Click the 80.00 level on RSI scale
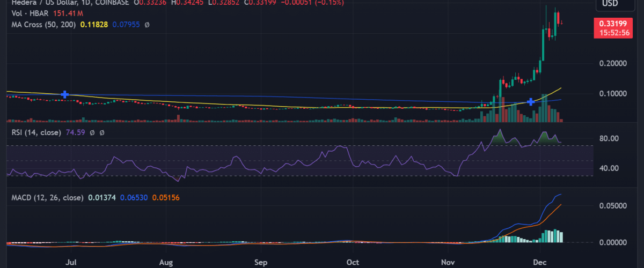644x268 pixels. (x=609, y=138)
